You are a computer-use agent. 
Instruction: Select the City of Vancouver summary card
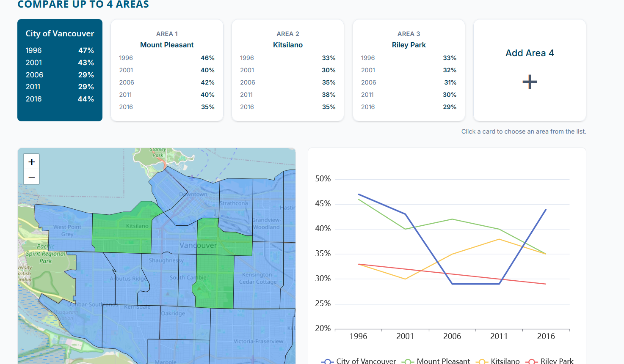(60, 70)
